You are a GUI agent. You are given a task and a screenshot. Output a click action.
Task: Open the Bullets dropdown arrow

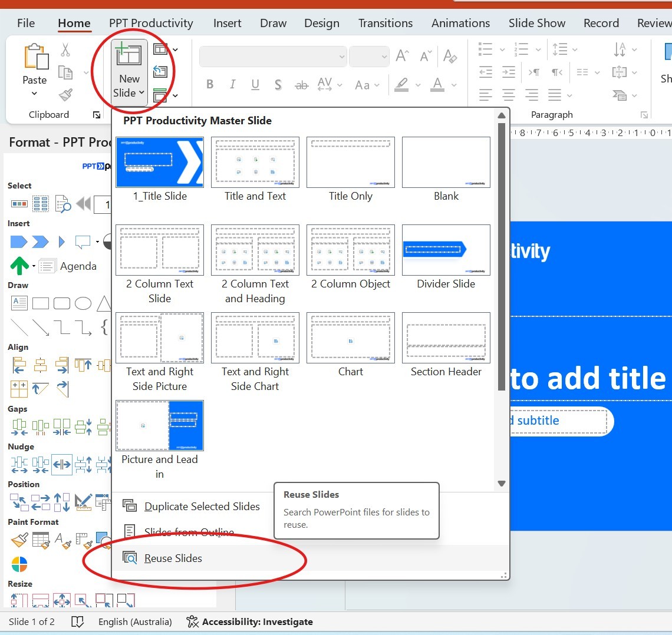(x=502, y=49)
